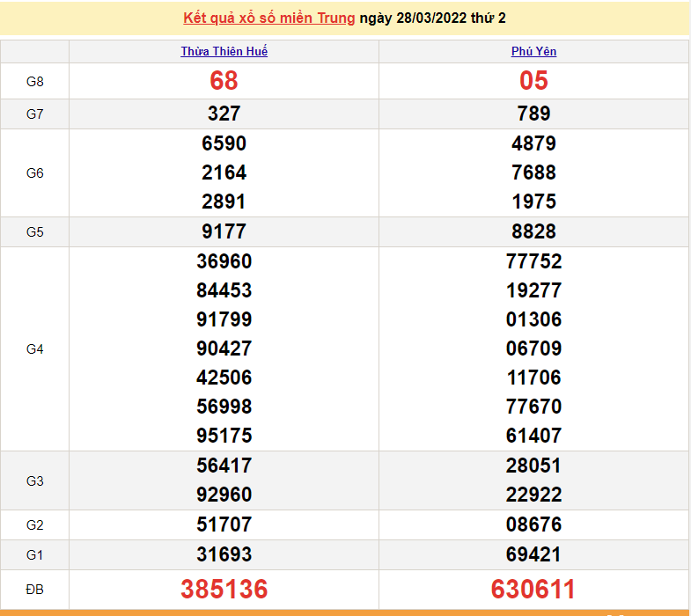Image resolution: width=691 pixels, height=616 pixels.
Task: Click the date text 'ngày 28/03/2022 thứ 2'
Action: click(432, 18)
